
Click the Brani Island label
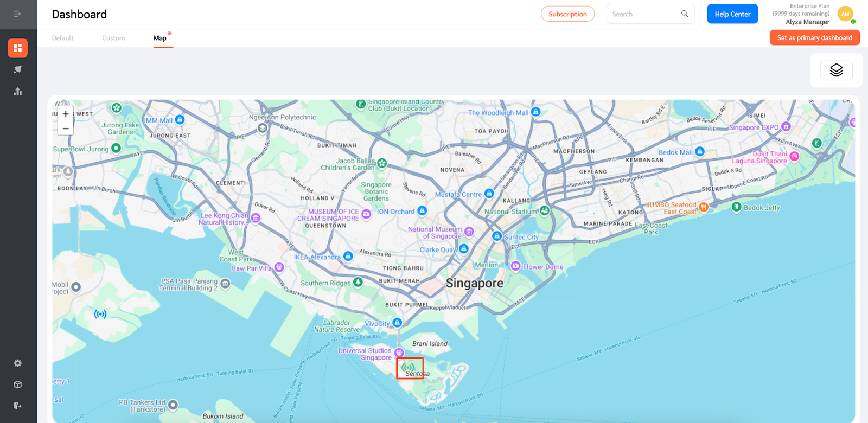[430, 344]
